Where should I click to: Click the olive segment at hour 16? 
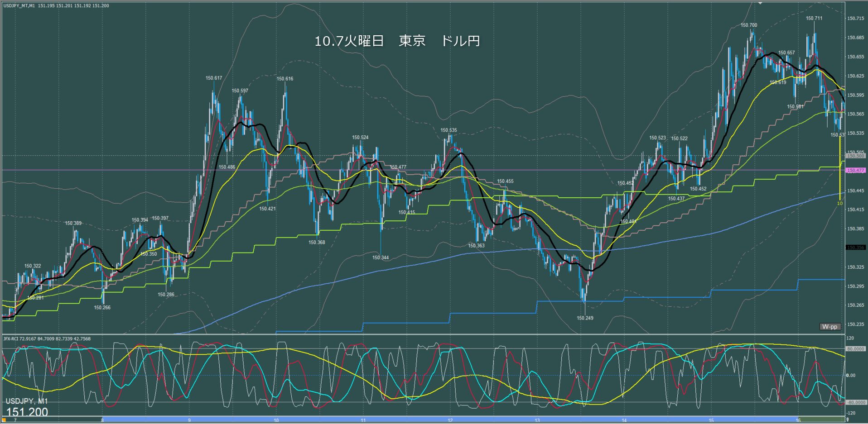coord(820,420)
